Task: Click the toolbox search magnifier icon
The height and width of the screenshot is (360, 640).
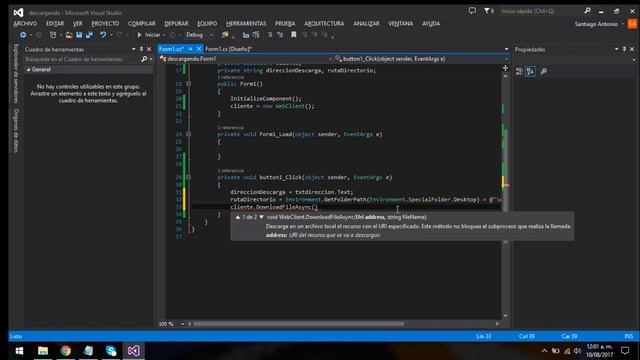Action: 144,59
